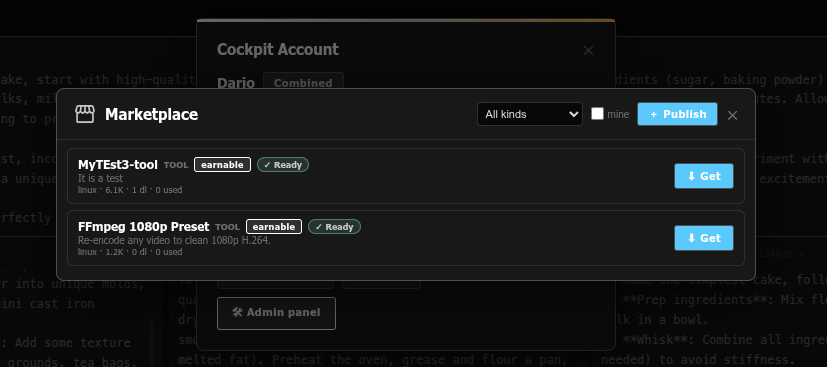Get the MyTEst3-tool item
The width and height of the screenshot is (827, 367).
[704, 176]
